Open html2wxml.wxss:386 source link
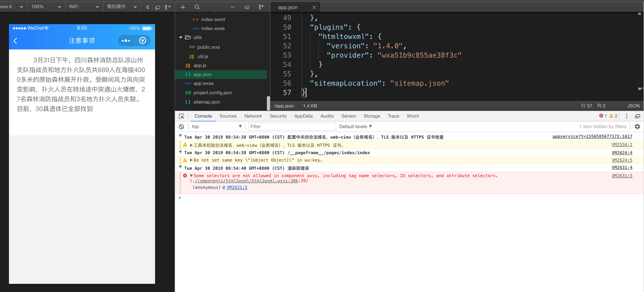This screenshot has height=292, width=644. [x=246, y=181]
